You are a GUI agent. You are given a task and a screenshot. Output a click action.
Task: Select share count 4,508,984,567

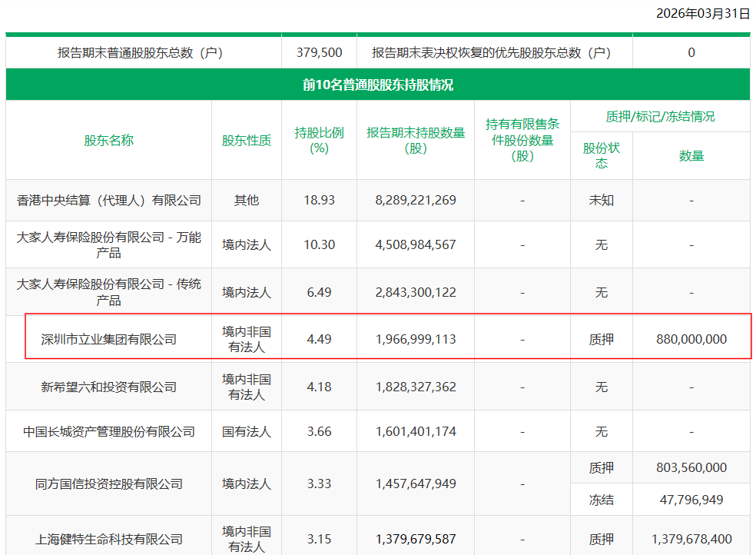tap(416, 245)
